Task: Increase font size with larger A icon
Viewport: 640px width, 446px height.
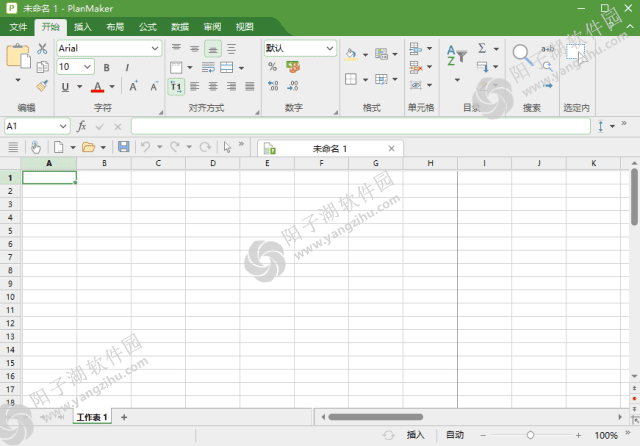Action: 133,86
